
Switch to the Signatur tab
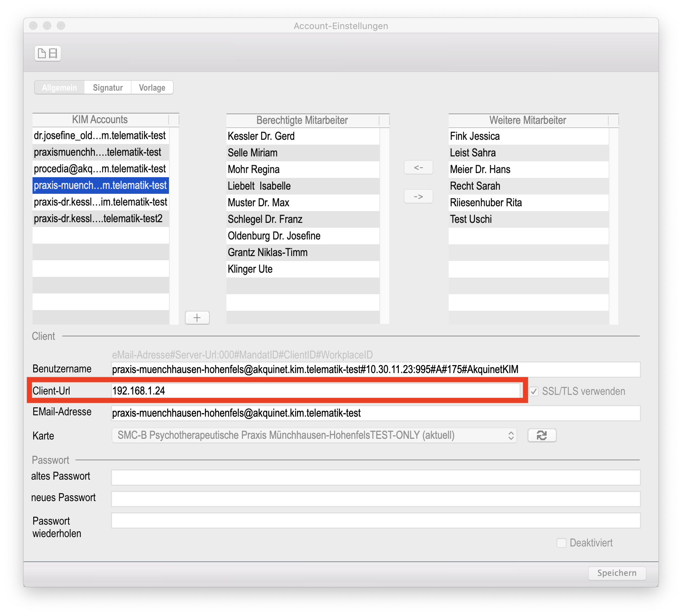point(108,88)
